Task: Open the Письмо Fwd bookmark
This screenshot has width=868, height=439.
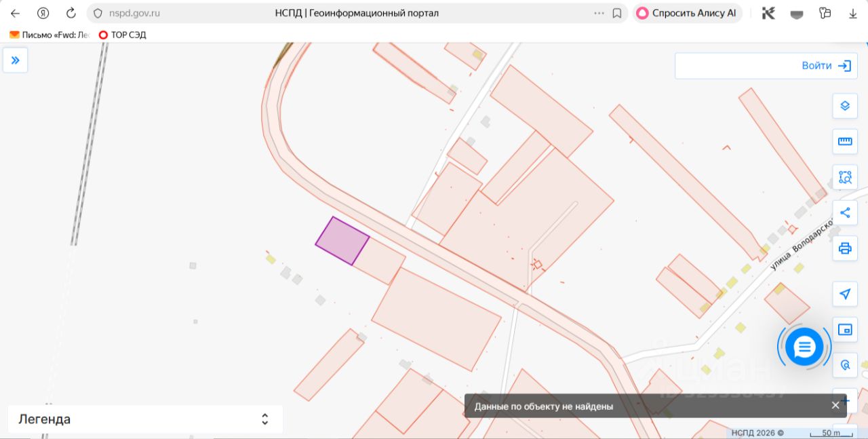Action: pyautogui.click(x=50, y=35)
